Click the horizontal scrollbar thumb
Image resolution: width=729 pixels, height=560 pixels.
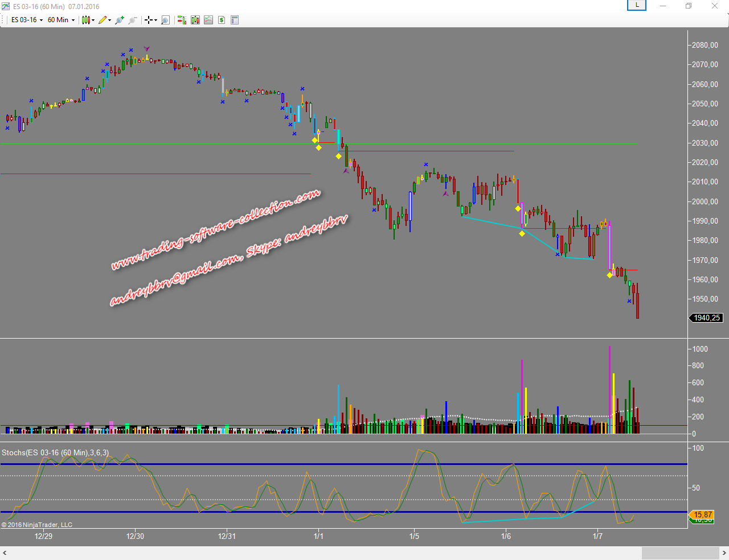coord(680,553)
